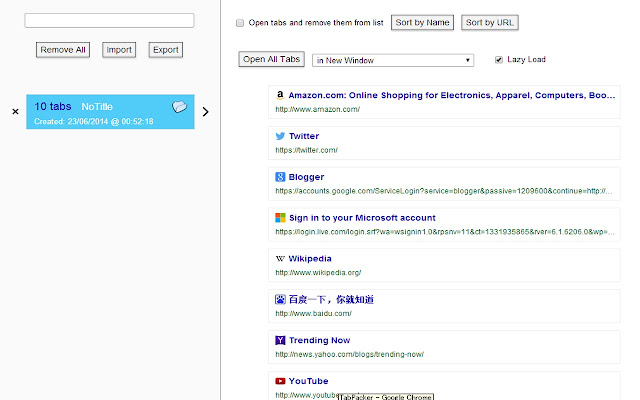The image size is (640, 400).
Task: Click Open All Tabs button
Action: tap(271, 59)
